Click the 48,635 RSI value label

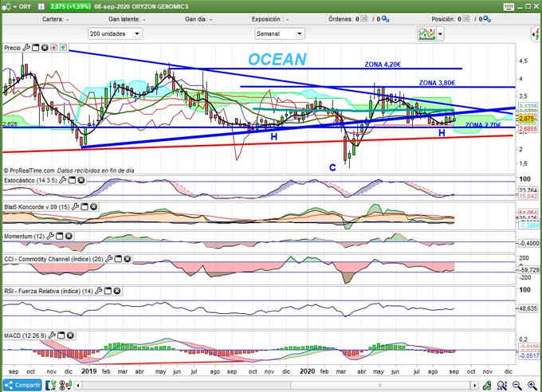tap(528, 308)
